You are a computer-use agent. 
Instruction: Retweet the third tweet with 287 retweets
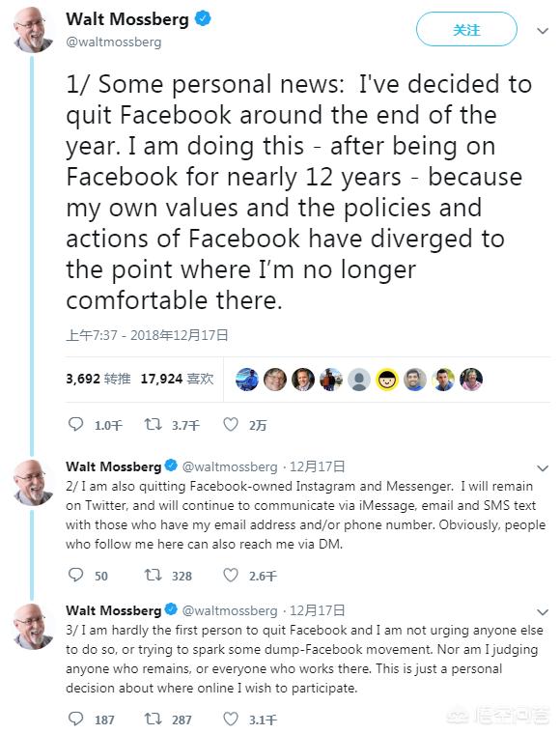pyautogui.click(x=153, y=719)
